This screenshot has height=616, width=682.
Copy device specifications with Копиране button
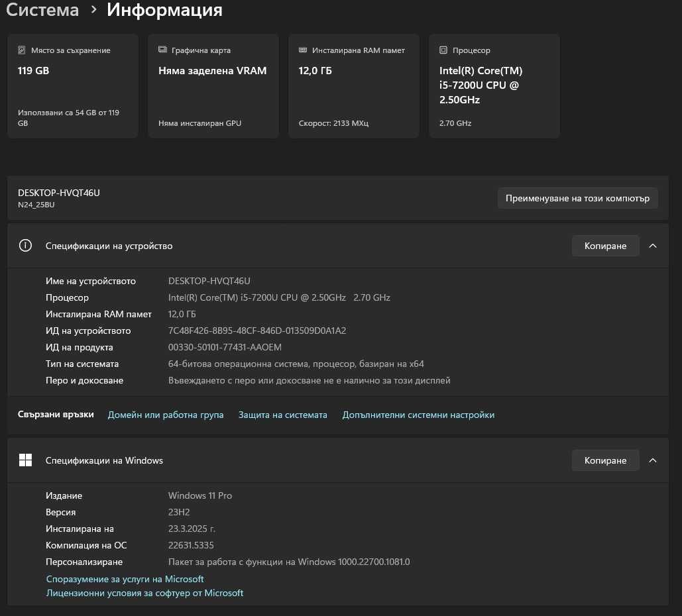pyautogui.click(x=605, y=246)
